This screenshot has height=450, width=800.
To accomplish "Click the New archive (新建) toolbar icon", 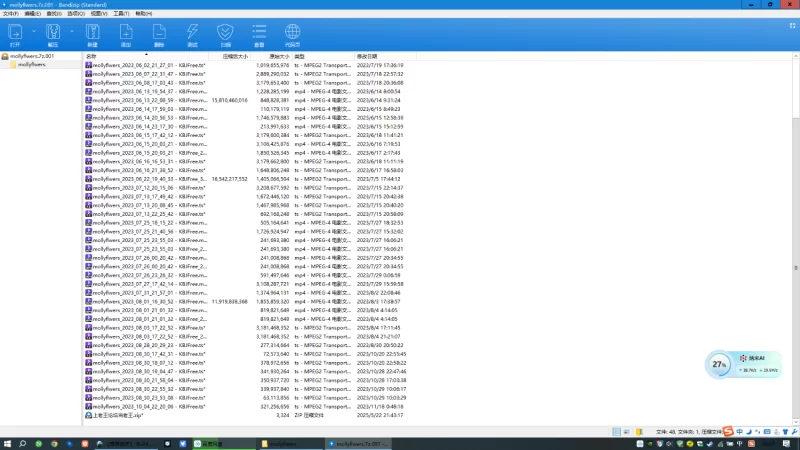I will coord(92,34).
